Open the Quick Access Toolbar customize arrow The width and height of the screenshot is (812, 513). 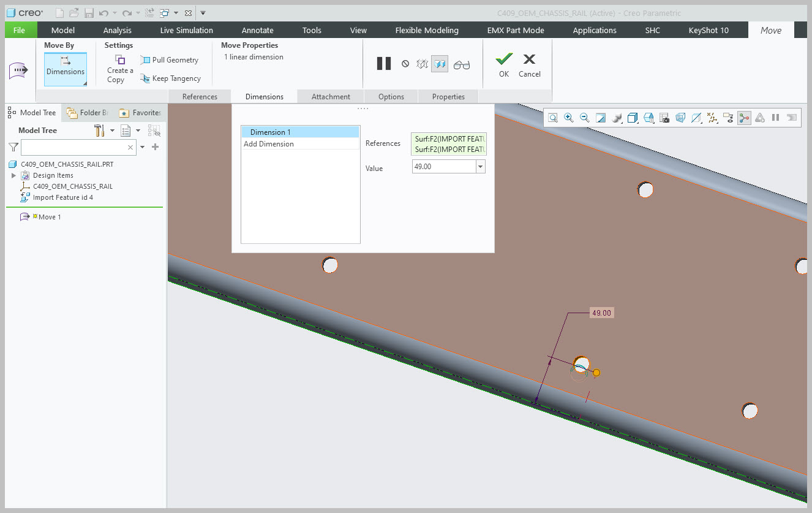[x=203, y=13]
